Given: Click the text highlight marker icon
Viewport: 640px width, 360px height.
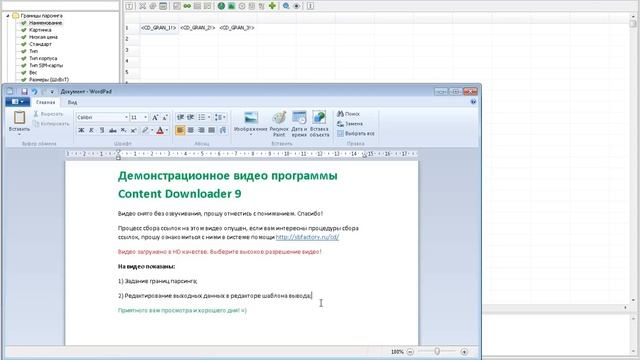Looking at the screenshot, I should tap(145, 130).
